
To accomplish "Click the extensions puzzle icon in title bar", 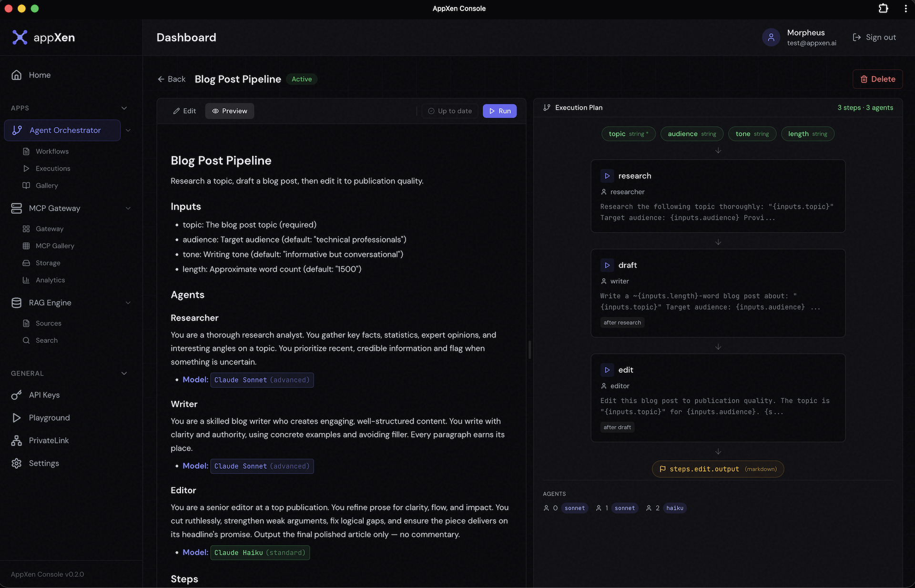I will [x=883, y=9].
